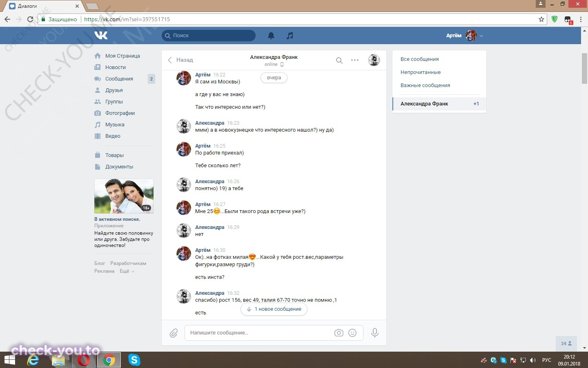Select Все сообщения filter
This screenshot has width=588, height=368.
(420, 59)
